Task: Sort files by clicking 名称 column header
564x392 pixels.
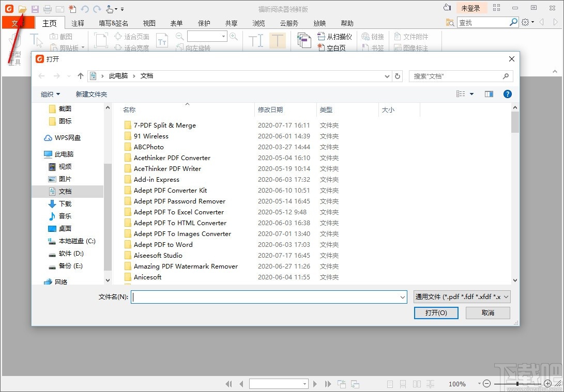Action: (129, 109)
